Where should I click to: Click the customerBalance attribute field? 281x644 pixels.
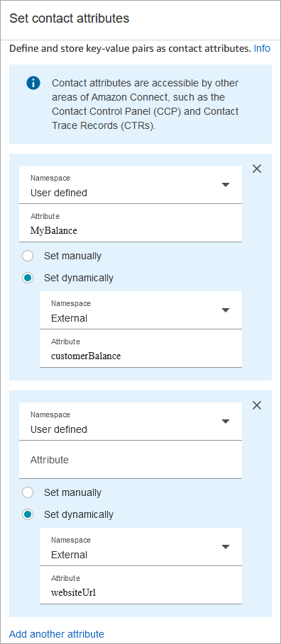tap(140, 349)
